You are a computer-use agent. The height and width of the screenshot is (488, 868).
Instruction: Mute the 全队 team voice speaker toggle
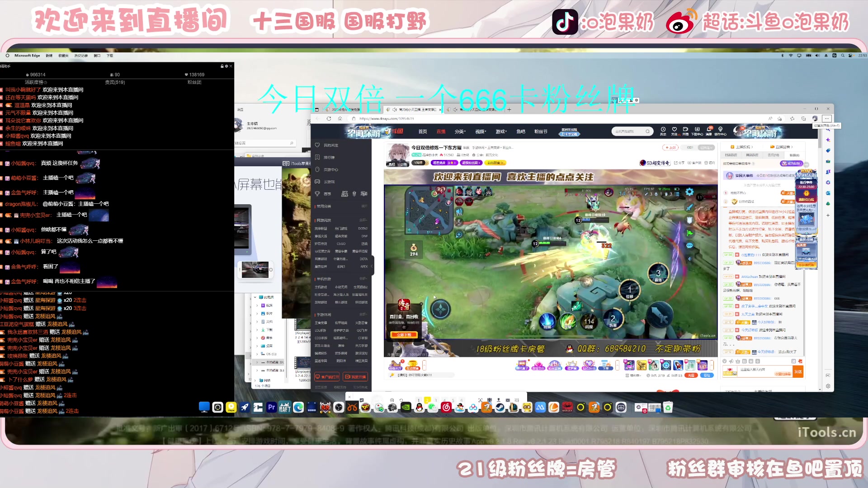tap(459, 211)
